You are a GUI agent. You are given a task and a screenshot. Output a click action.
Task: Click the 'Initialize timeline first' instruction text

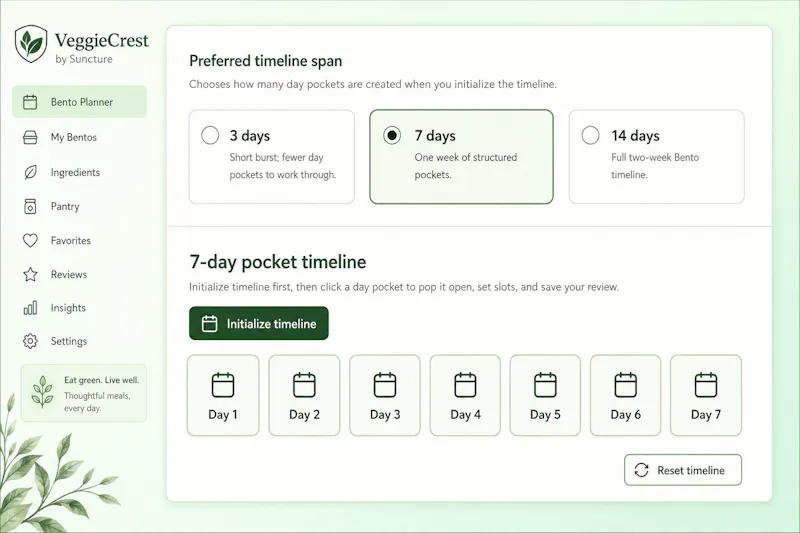tap(404, 287)
